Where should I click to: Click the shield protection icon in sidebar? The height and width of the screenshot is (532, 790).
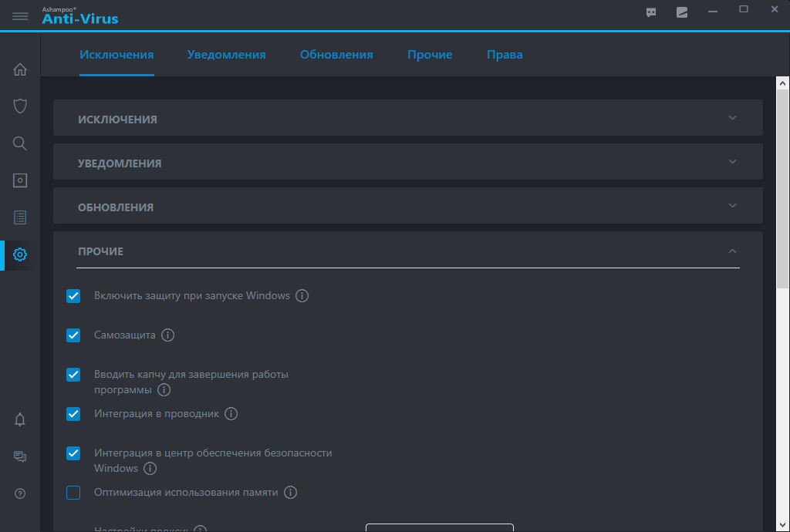(x=20, y=106)
